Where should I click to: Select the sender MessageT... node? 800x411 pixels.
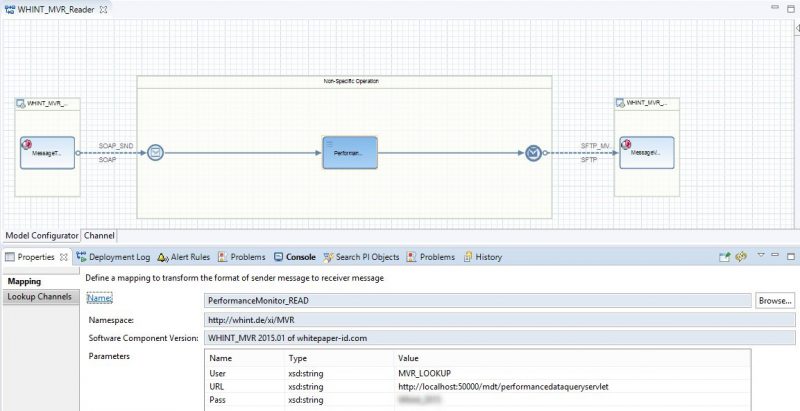47,153
